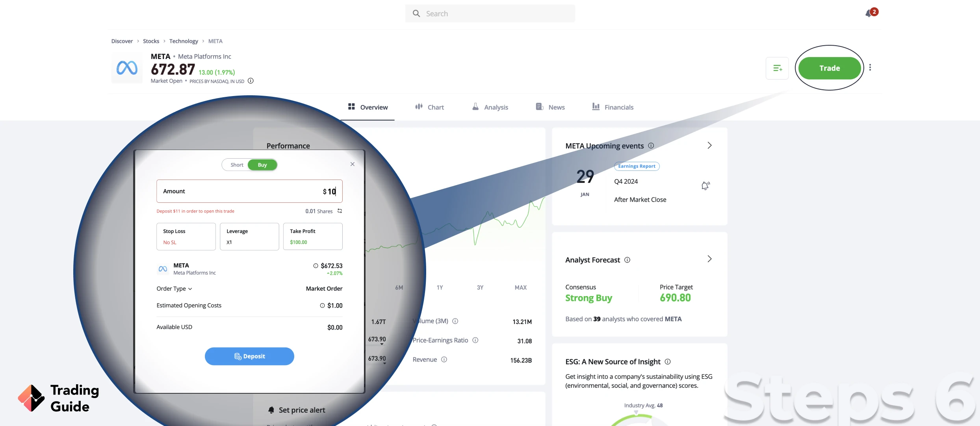
Task: Click 'Deposit $11 in order' warning text
Action: pos(195,211)
